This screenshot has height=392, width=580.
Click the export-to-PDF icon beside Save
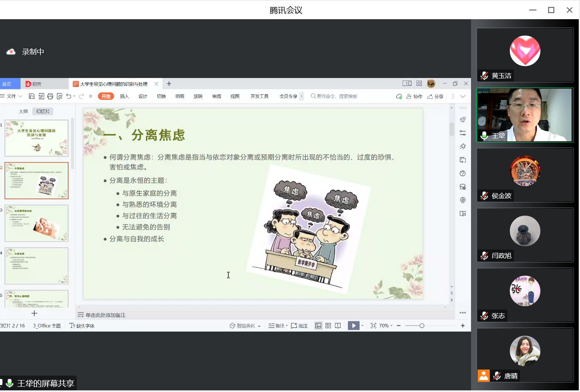[41, 96]
